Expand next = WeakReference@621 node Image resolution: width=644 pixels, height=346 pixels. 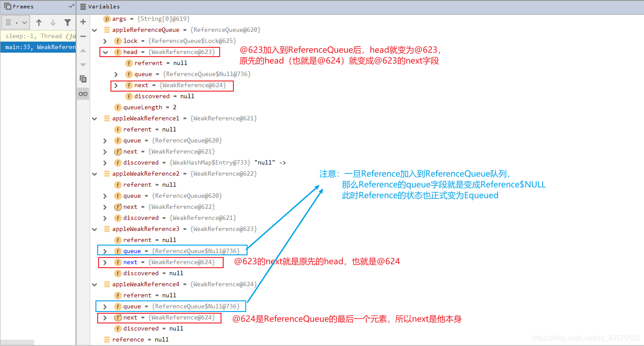[105, 152]
